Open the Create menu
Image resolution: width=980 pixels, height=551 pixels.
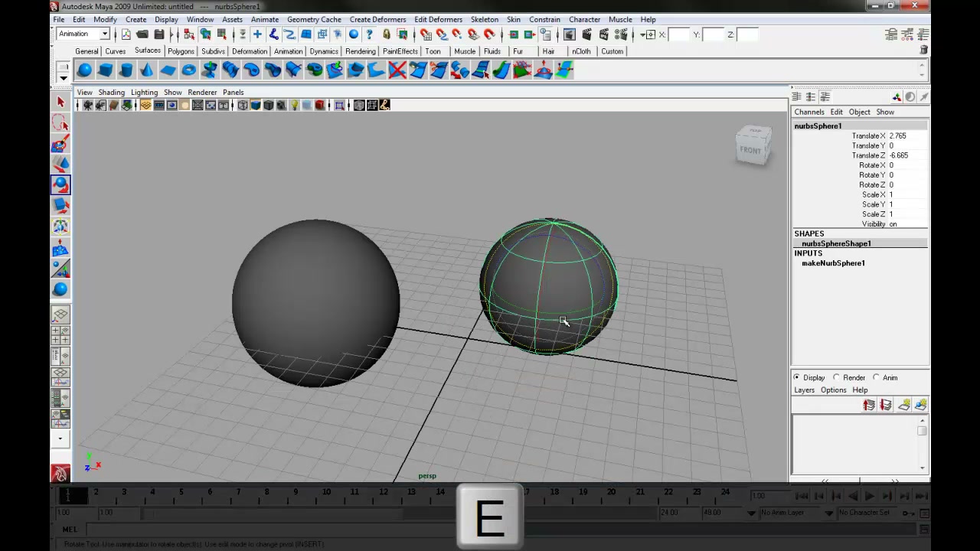[x=136, y=19]
